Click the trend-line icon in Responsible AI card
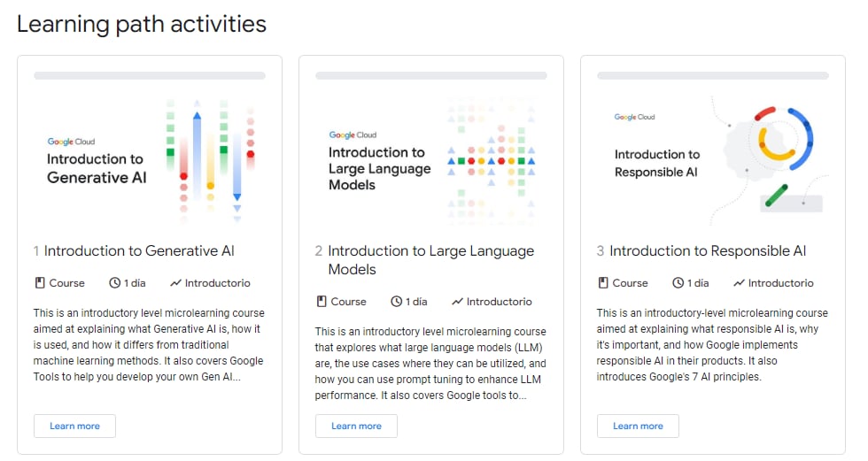The image size is (868, 461). [739, 283]
